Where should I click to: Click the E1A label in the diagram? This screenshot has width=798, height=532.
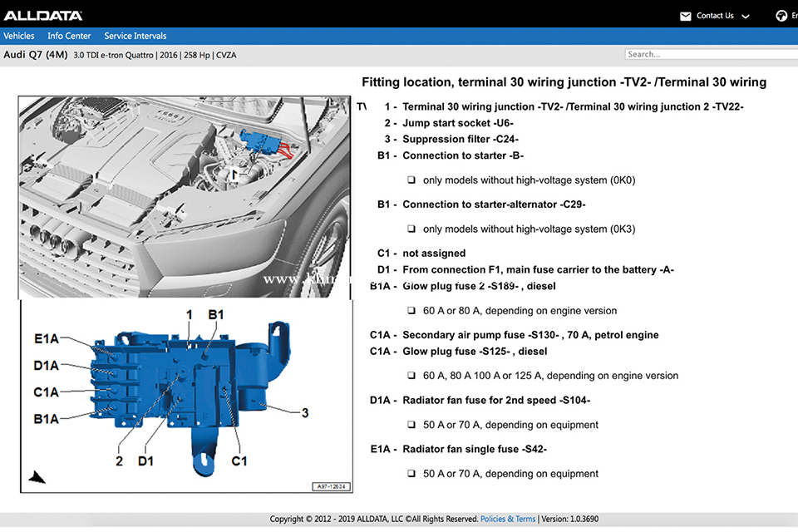pos(47,338)
